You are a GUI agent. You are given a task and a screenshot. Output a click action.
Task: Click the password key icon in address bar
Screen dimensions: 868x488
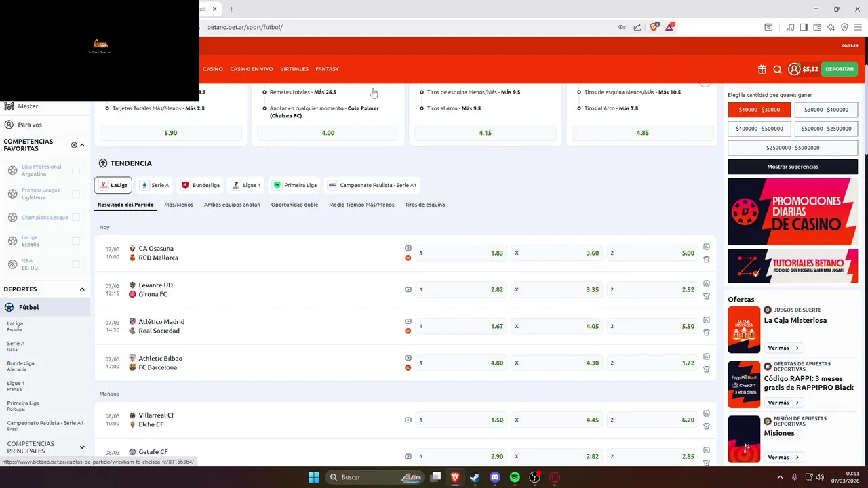(622, 27)
